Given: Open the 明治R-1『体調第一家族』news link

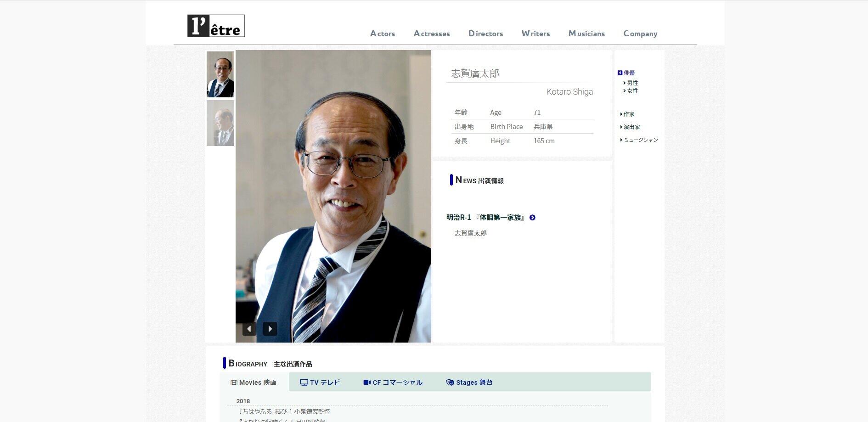Looking at the screenshot, I should coord(486,218).
